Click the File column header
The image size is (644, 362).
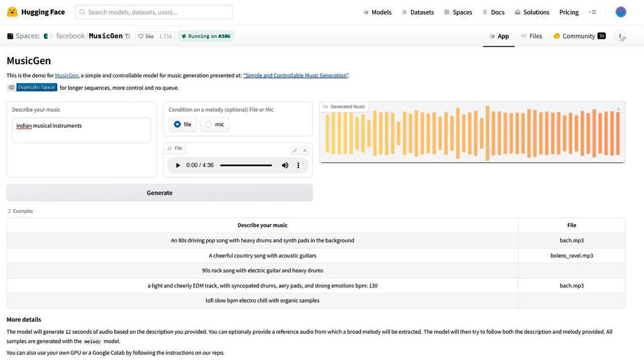click(x=572, y=225)
